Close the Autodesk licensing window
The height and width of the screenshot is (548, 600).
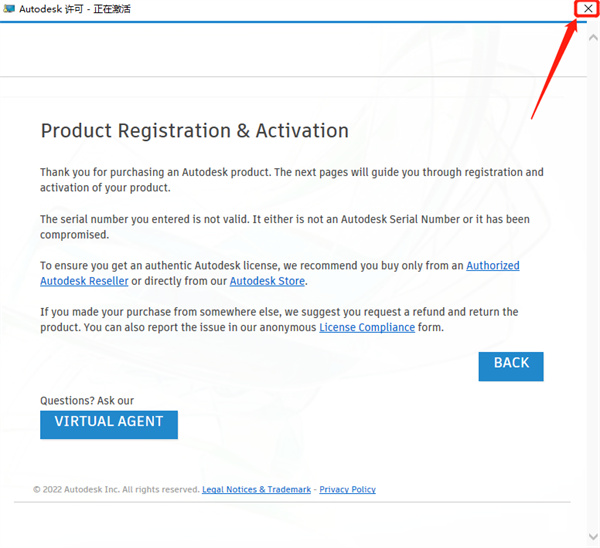(587, 9)
